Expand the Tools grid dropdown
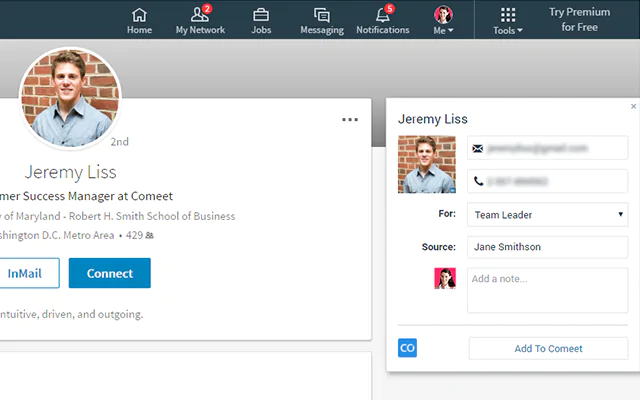Image resolution: width=640 pixels, height=400 pixels. [508, 20]
